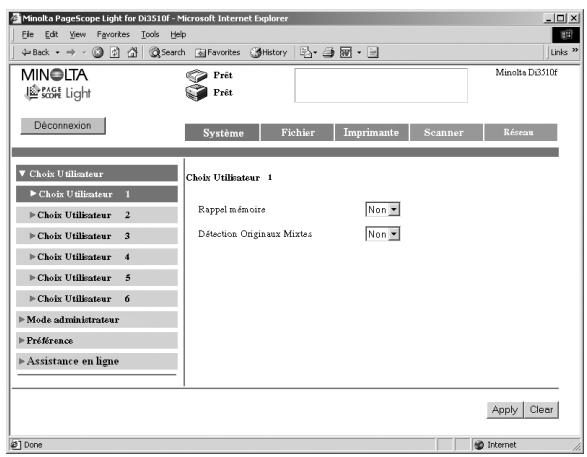Refresh the page with the Refresh icon
Image resolution: width=587 pixels, height=457 pixels.
pyautogui.click(x=115, y=52)
